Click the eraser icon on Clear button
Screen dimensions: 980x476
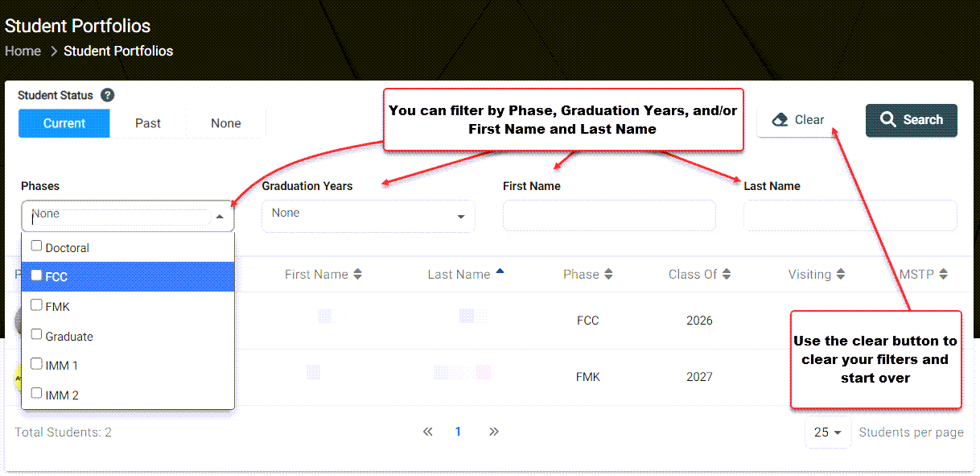(x=779, y=120)
